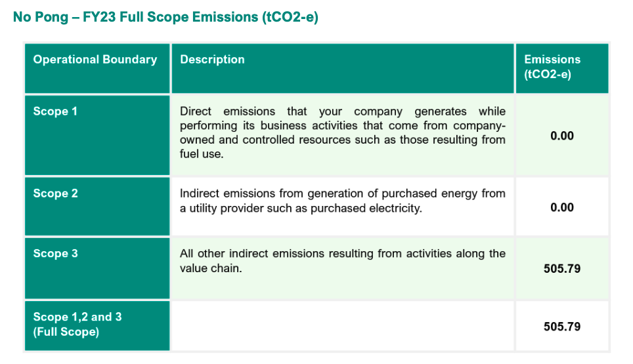Click the words 'fuel use' in Scope 1
This screenshot has height=364, width=633.
click(x=202, y=154)
